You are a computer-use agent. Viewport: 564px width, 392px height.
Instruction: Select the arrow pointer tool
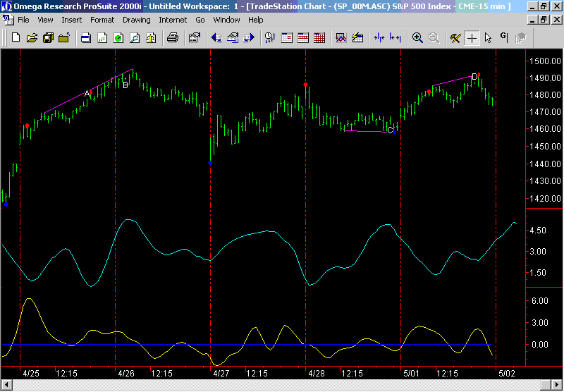[488, 37]
